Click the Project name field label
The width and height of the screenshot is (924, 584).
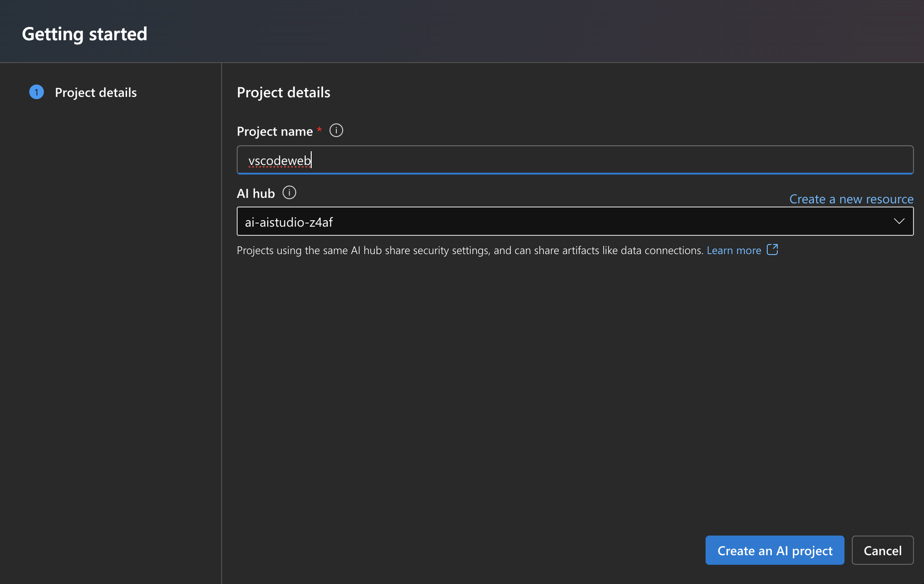coord(275,131)
